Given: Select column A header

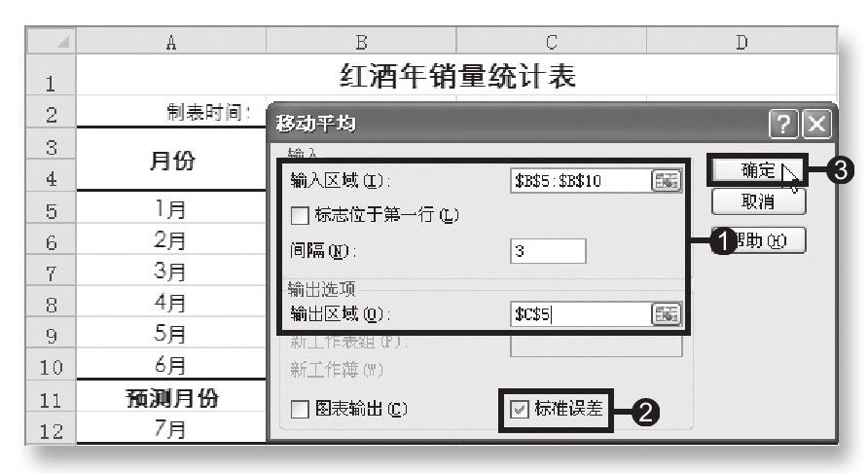Looking at the screenshot, I should [x=171, y=42].
